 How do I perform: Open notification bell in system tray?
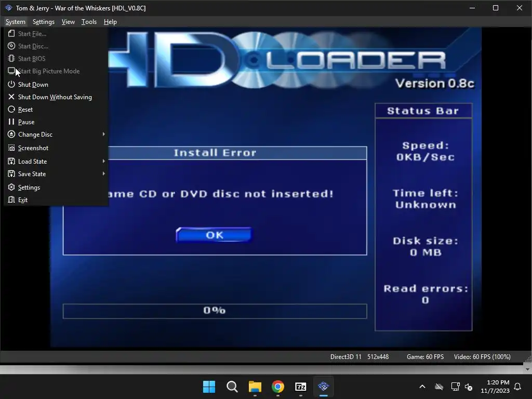518,387
